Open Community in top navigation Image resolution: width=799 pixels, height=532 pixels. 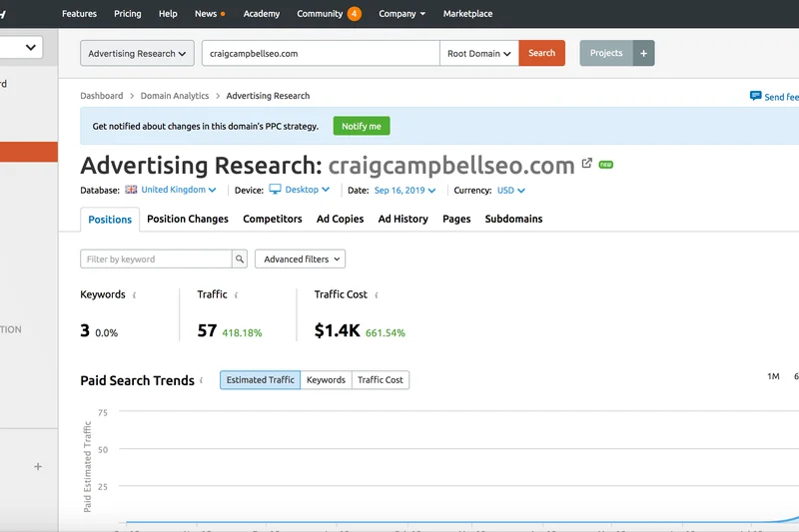point(320,14)
